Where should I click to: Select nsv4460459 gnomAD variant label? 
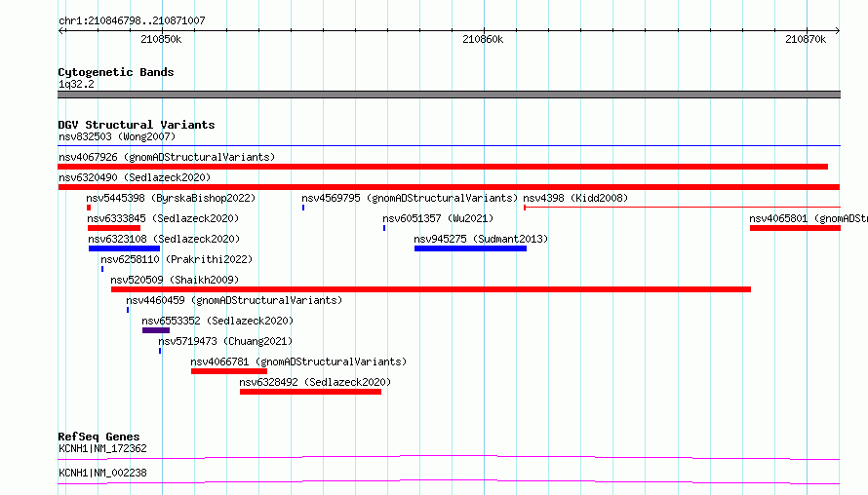click(x=234, y=300)
